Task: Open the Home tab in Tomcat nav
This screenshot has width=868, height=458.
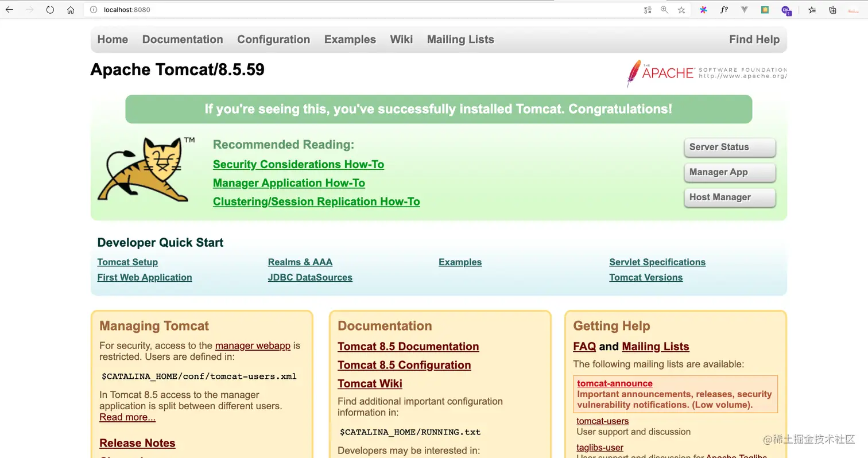Action: pos(113,40)
